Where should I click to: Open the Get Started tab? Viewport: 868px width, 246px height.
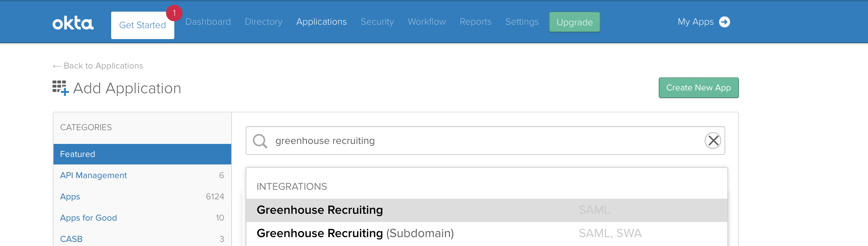(x=142, y=25)
